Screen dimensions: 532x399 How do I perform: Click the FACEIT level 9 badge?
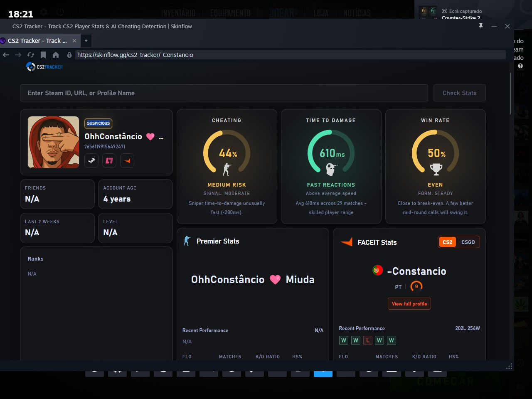[416, 286]
